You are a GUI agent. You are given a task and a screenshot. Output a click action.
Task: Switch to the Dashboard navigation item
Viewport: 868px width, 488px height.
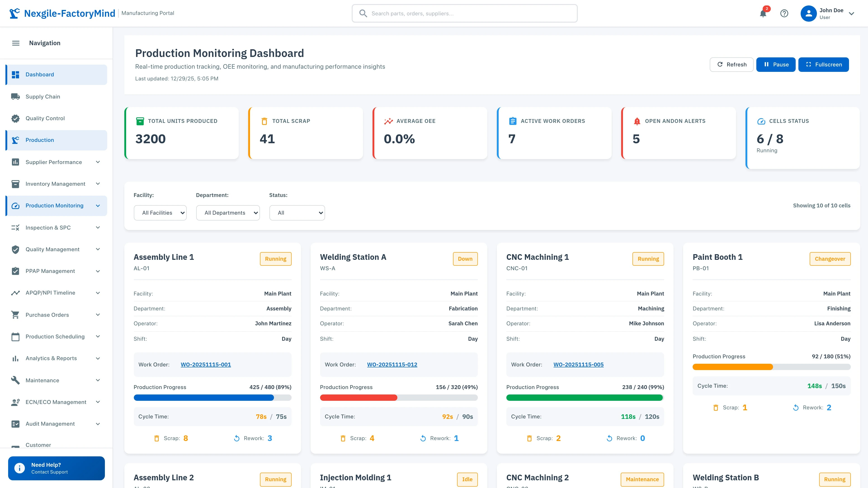(x=40, y=74)
